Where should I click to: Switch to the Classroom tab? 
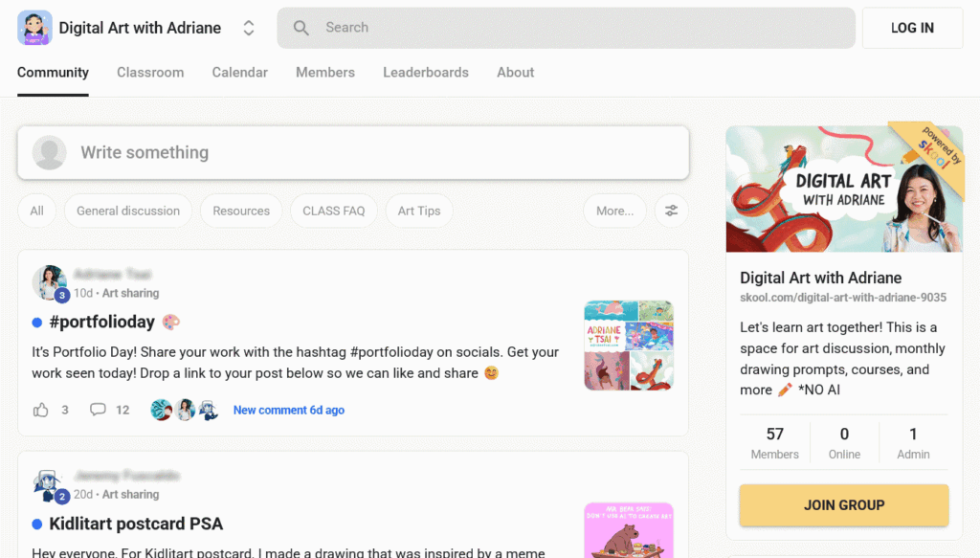click(x=150, y=73)
